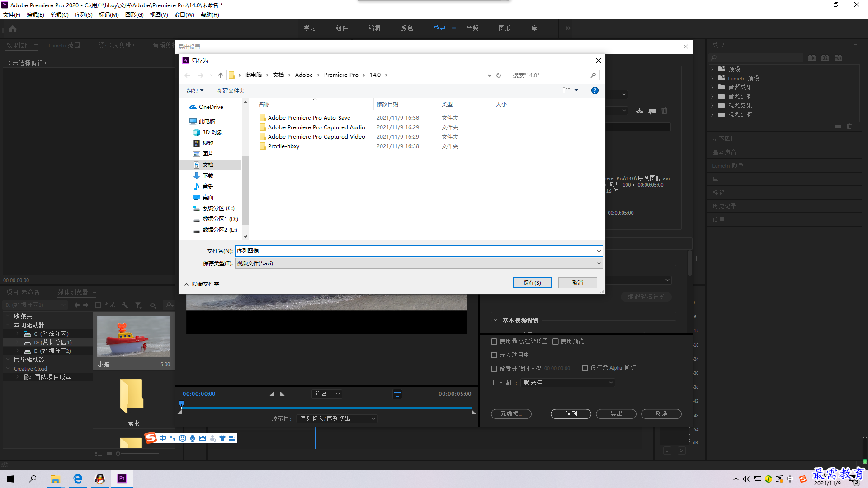The height and width of the screenshot is (488, 868).
Task: Click save preset icon in export settings
Action: [x=639, y=111]
